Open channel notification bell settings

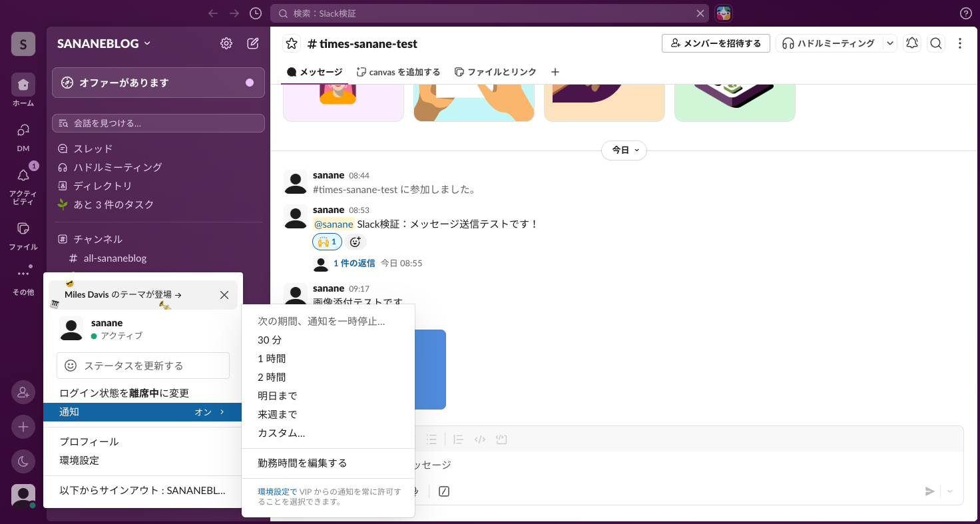coord(912,43)
